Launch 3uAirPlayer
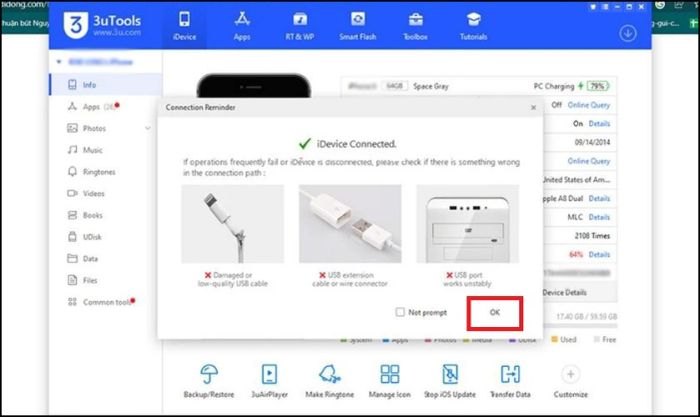Screen dimensions: 700x417 pos(269,381)
